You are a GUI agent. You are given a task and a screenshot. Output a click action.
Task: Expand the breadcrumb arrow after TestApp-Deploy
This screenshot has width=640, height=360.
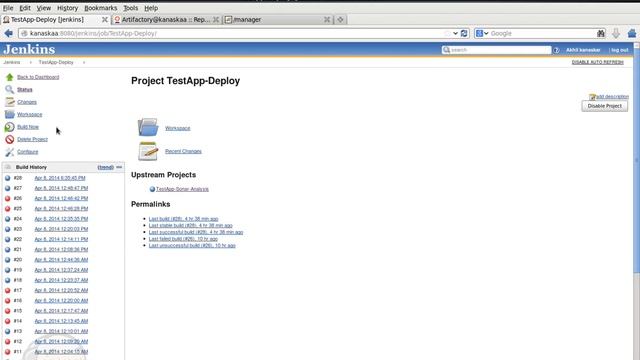(x=84, y=62)
